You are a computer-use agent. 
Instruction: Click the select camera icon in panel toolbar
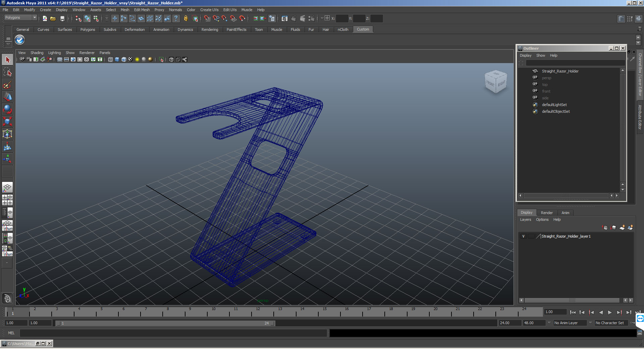click(22, 59)
